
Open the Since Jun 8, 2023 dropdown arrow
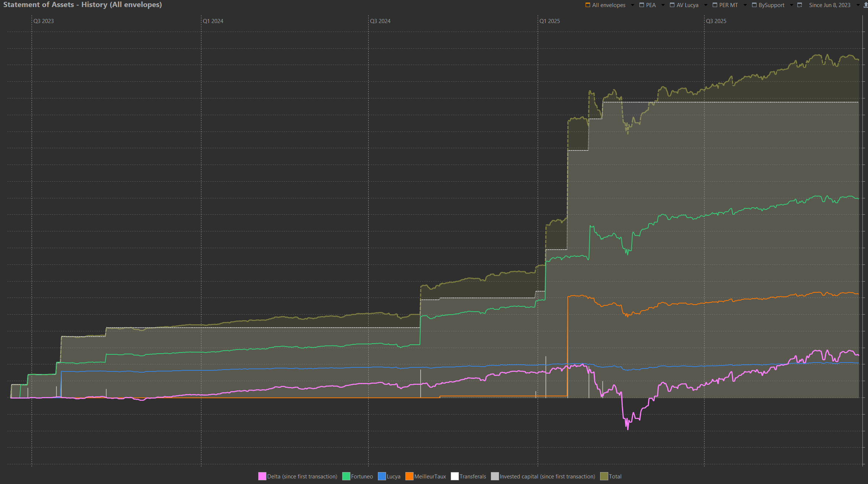click(x=858, y=5)
